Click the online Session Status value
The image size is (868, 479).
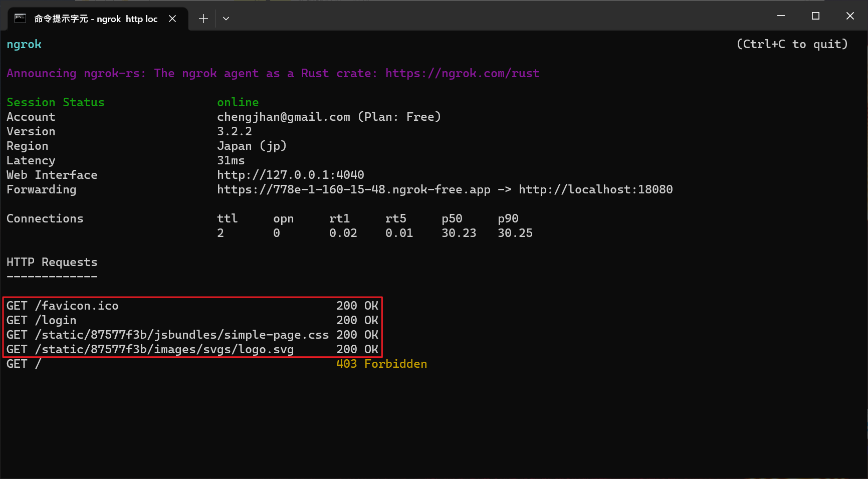coord(238,102)
